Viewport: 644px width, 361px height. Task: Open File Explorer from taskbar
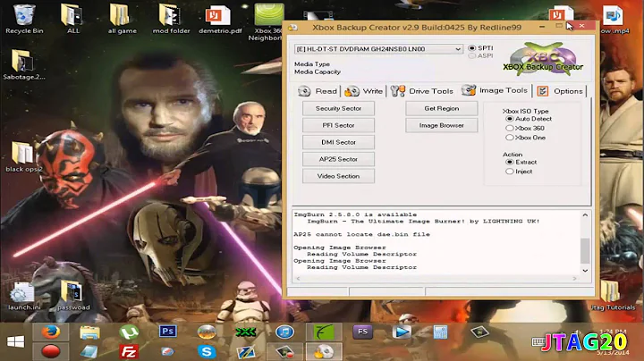pyautogui.click(x=89, y=332)
